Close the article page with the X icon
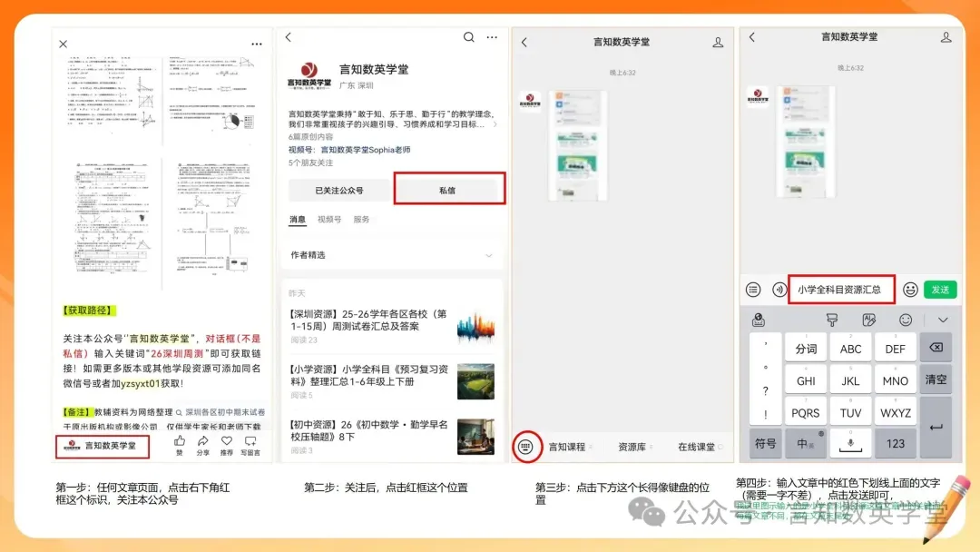 [x=64, y=44]
